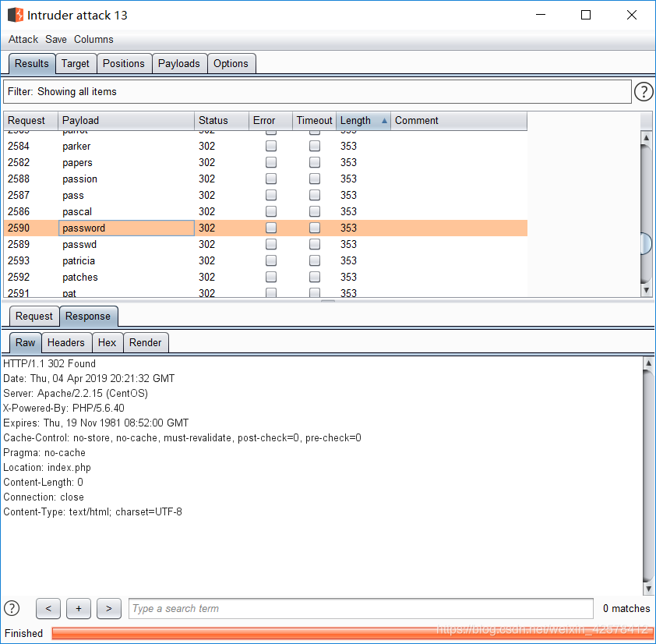Toggle Timeout checkbox for parker row
The image size is (656, 644).
point(315,146)
